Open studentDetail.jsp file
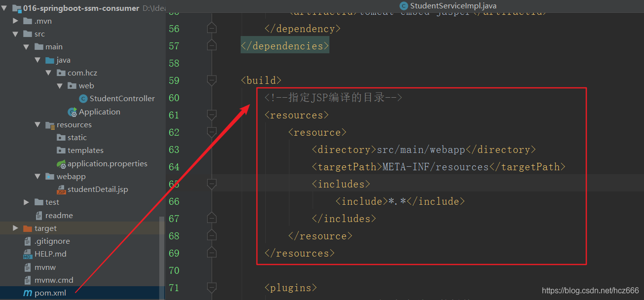The height and width of the screenshot is (300, 644). [x=98, y=189]
